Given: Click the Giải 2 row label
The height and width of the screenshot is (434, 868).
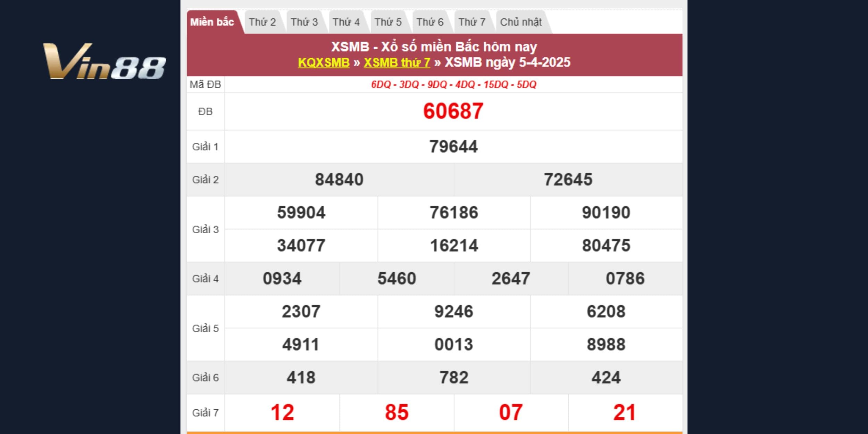Looking at the screenshot, I should [x=205, y=180].
